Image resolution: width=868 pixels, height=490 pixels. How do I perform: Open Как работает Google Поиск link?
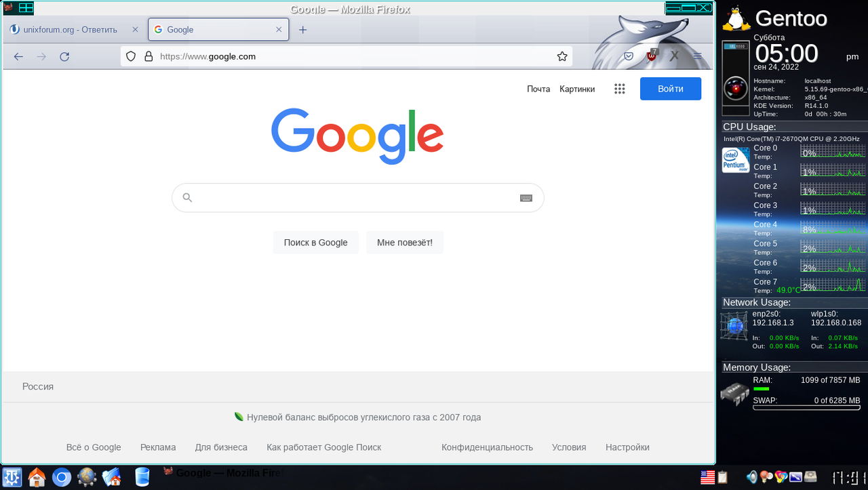[x=324, y=447]
